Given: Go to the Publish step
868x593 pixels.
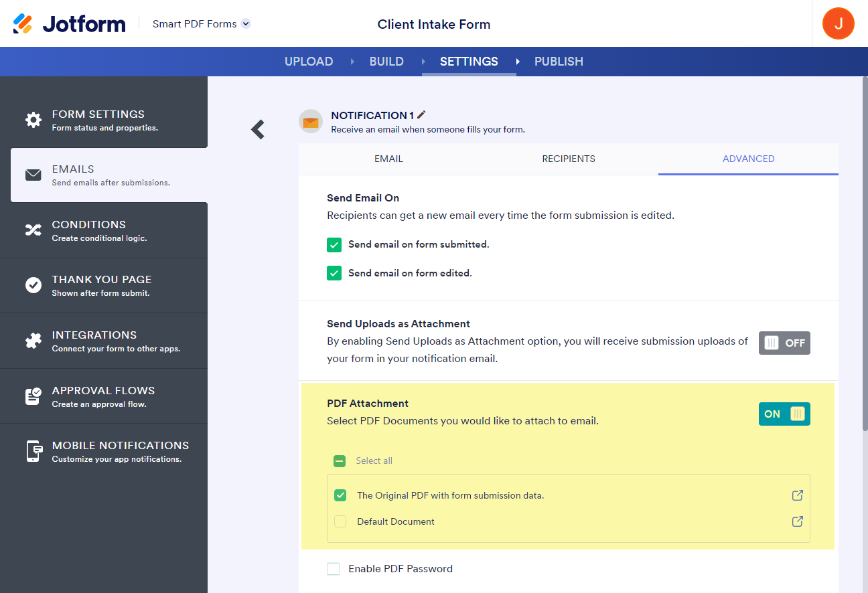Looking at the screenshot, I should click(x=559, y=62).
